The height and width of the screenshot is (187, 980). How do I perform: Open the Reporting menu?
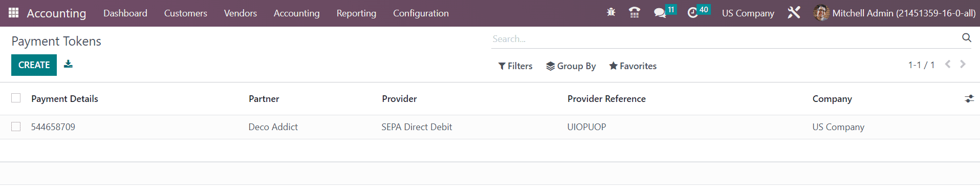pos(356,13)
